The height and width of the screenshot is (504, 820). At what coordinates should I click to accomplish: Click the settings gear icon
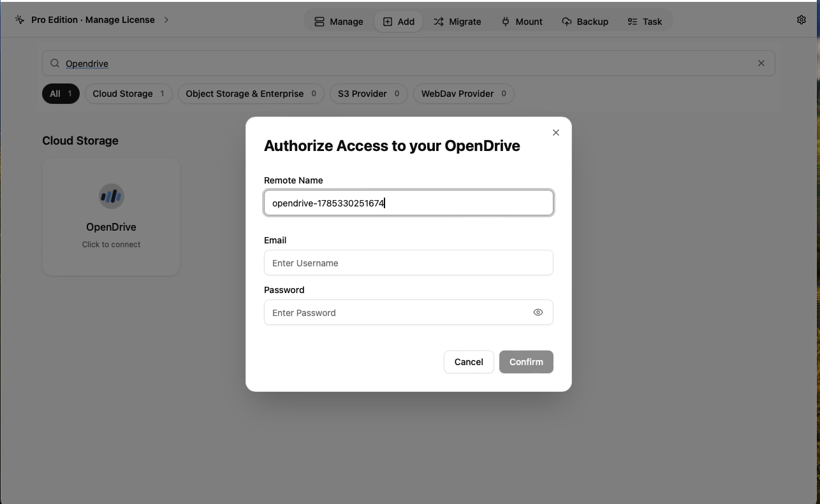coord(802,20)
